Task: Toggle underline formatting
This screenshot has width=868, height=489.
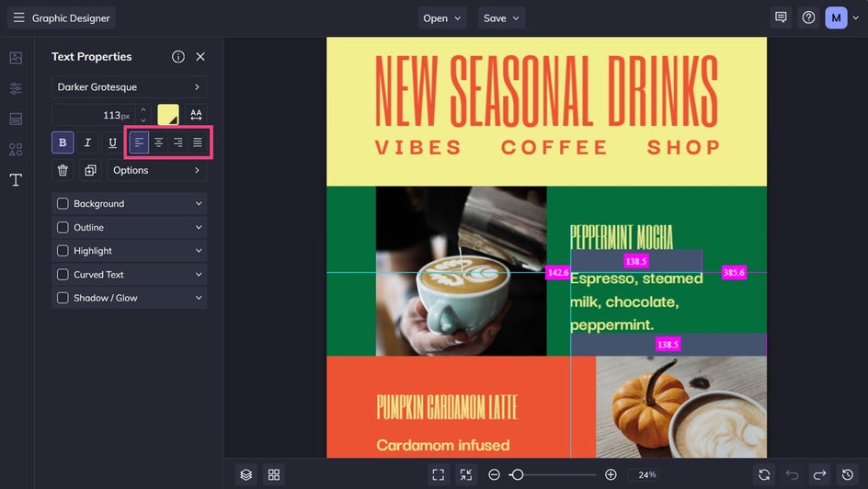Action: [112, 142]
